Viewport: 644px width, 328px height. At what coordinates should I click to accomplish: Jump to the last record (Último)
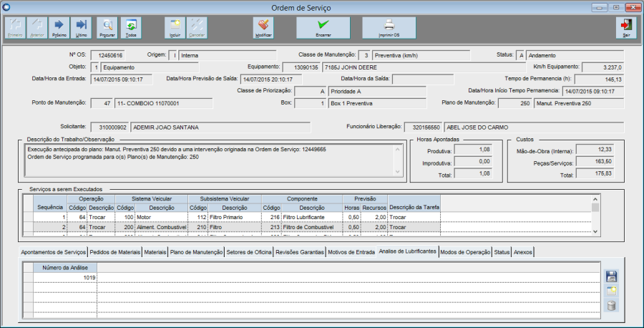(x=82, y=28)
